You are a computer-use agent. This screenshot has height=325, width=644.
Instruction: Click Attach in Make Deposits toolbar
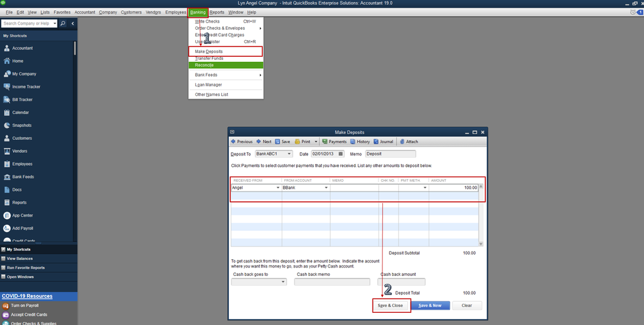(409, 141)
